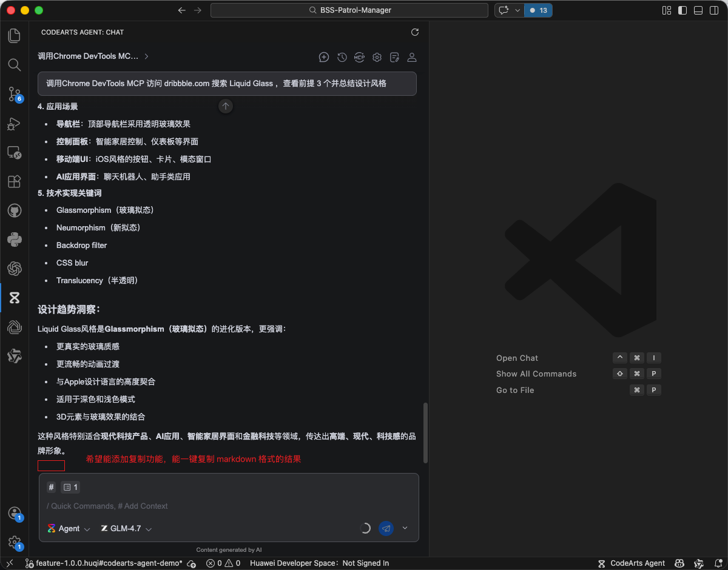Open the feature-1.0.0.huqi branch in status bar
Image resolution: width=728 pixels, height=570 pixels.
click(x=104, y=563)
